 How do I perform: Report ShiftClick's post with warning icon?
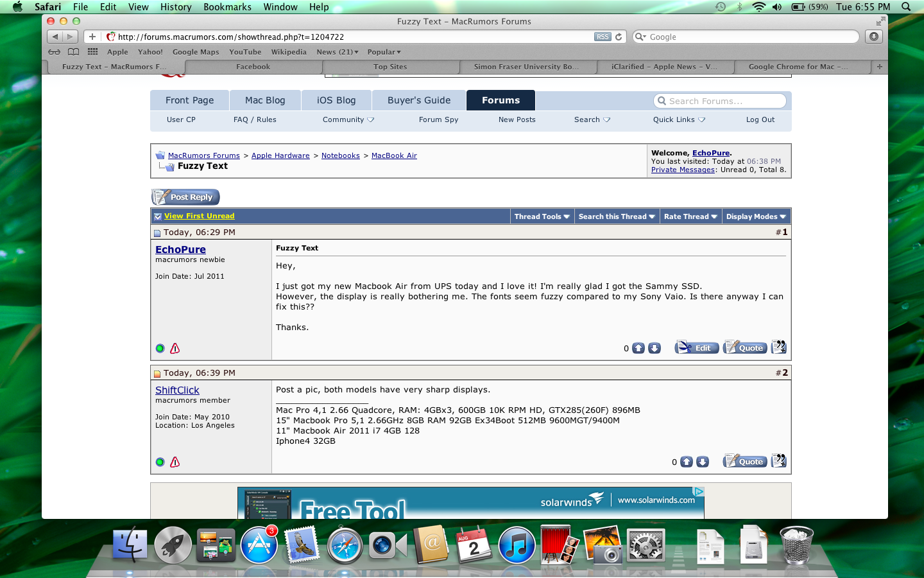tap(175, 462)
